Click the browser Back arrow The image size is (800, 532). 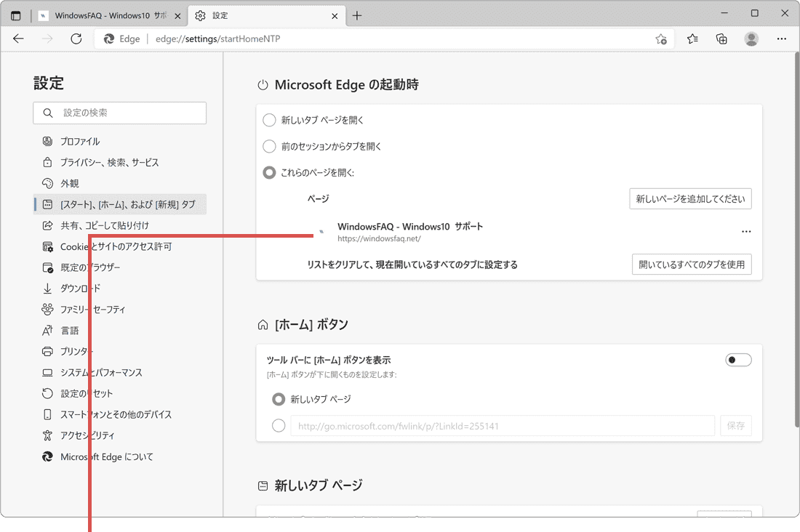click(18, 39)
